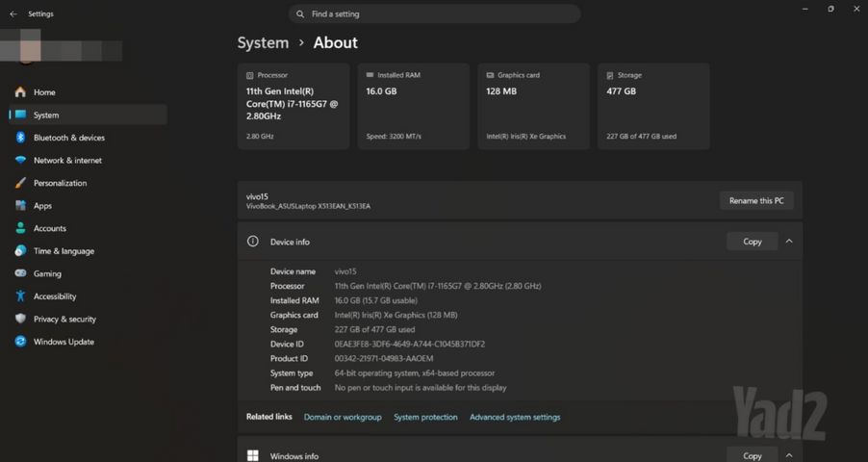Click the Accessibility figure icon
This screenshot has width=868, height=462.
20,295
